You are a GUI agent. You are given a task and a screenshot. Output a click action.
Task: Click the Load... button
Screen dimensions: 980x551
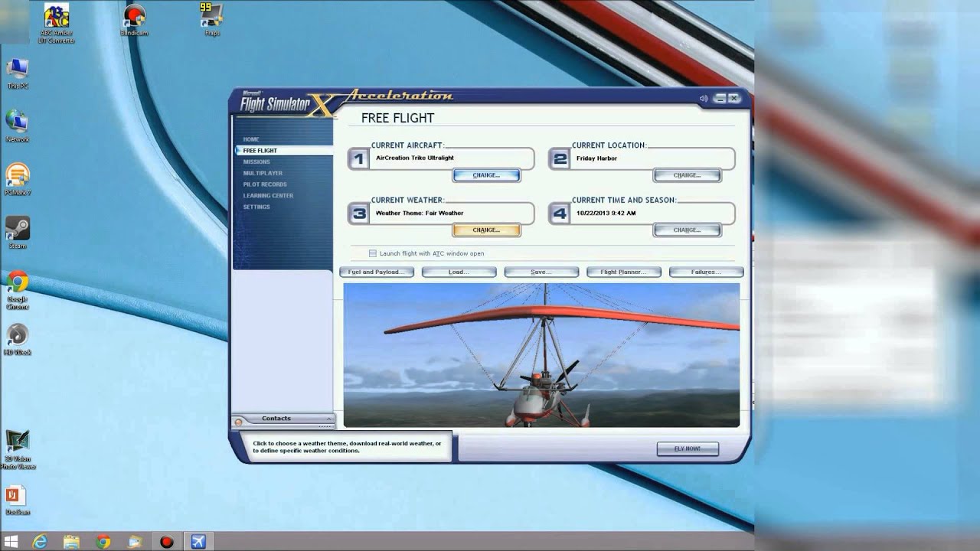point(459,272)
